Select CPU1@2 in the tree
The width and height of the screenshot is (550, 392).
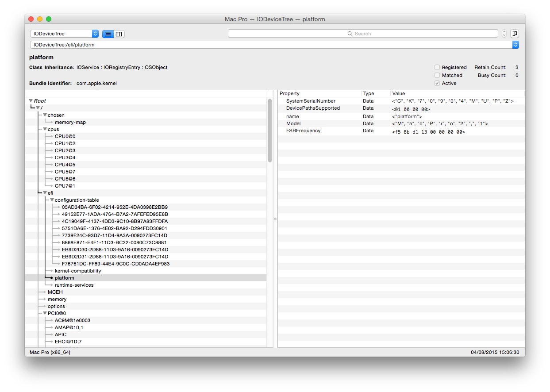point(65,143)
